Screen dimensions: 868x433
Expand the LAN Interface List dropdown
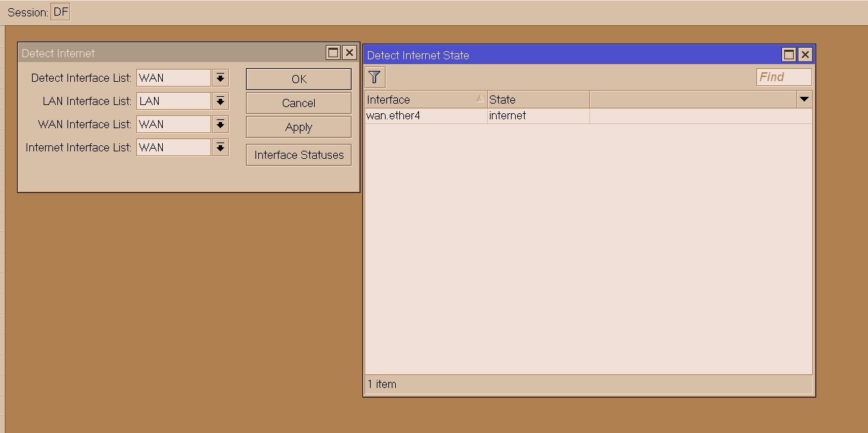coord(220,101)
